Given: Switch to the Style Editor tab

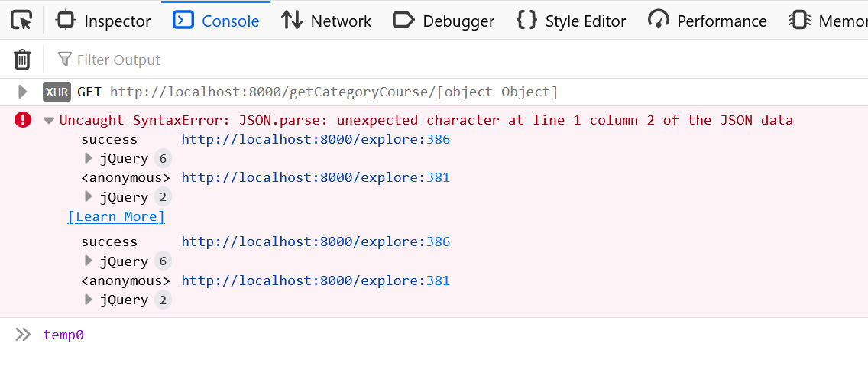Looking at the screenshot, I should (572, 21).
